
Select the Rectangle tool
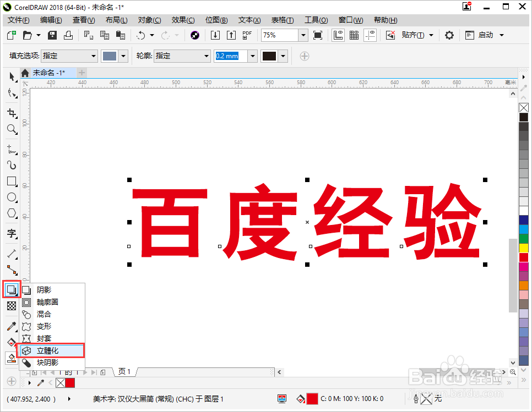point(12,182)
